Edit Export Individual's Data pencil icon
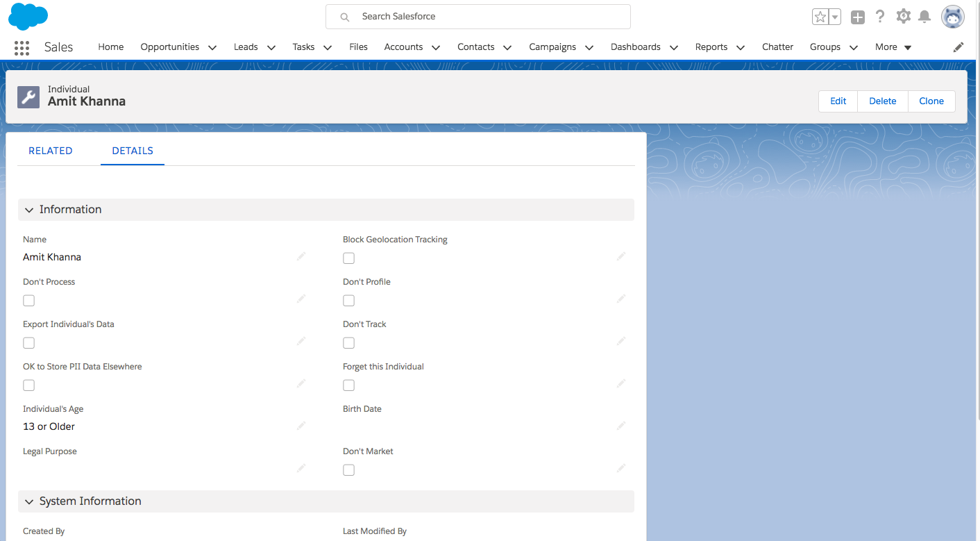This screenshot has width=980, height=541. (301, 342)
